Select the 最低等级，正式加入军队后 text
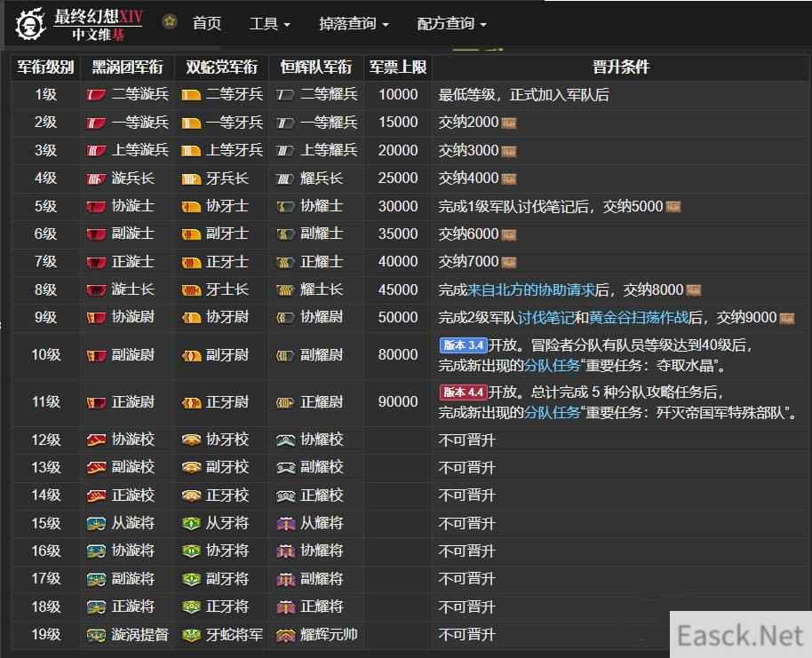The height and width of the screenshot is (658, 812). point(523,95)
